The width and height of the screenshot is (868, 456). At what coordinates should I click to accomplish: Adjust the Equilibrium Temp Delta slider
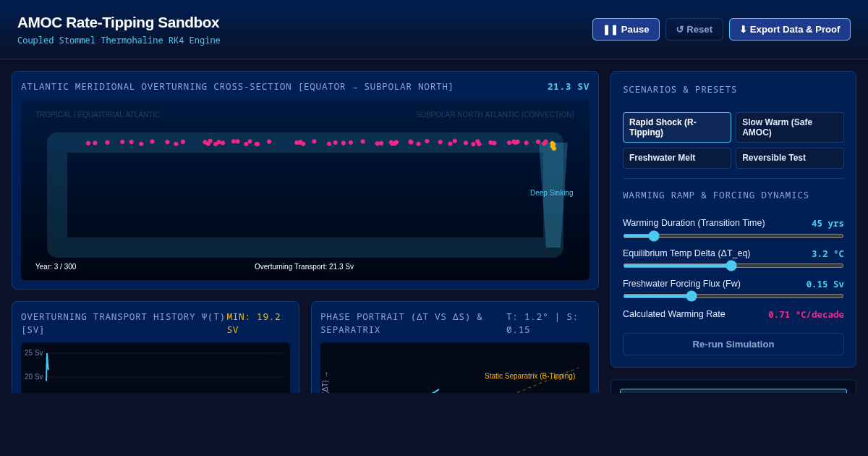[x=733, y=266]
